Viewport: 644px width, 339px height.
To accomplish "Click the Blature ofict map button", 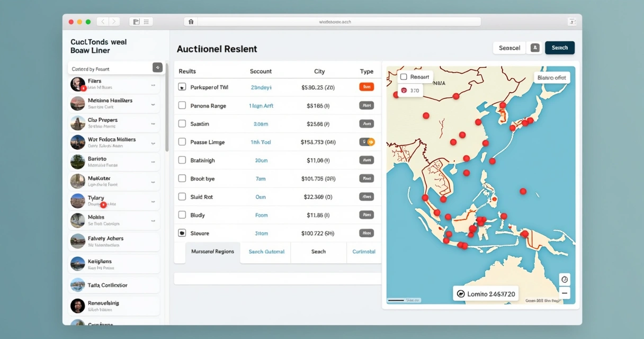I will [552, 78].
